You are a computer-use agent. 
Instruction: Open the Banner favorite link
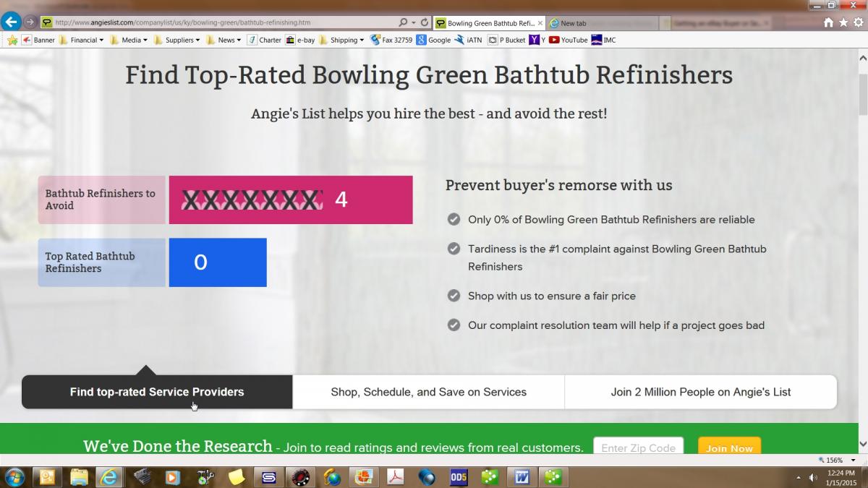click(38, 40)
